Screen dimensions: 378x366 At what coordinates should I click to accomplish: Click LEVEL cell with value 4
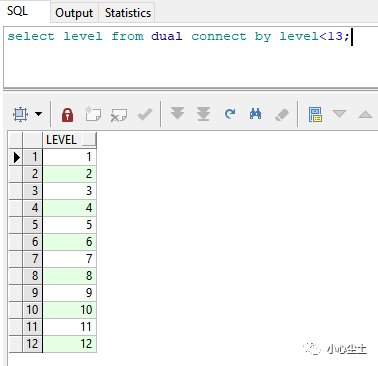(x=70, y=208)
